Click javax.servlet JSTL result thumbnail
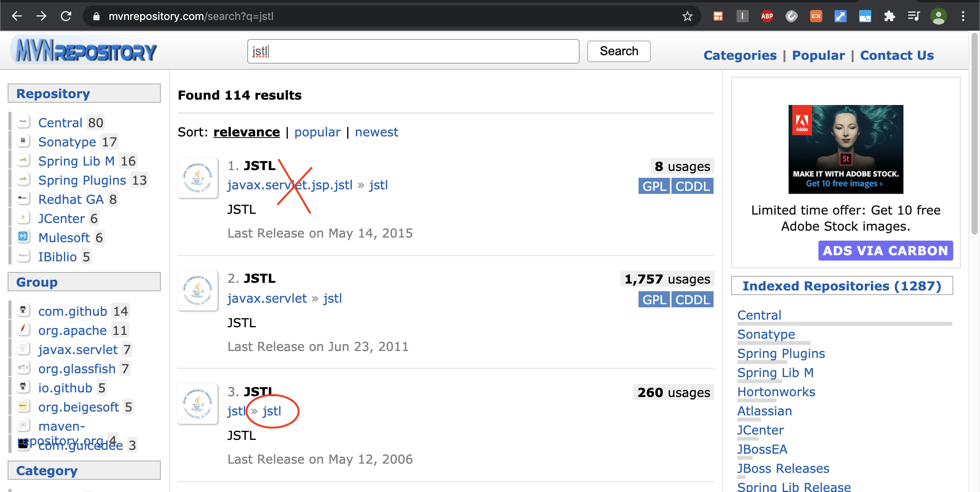This screenshot has height=492, width=980. click(198, 291)
